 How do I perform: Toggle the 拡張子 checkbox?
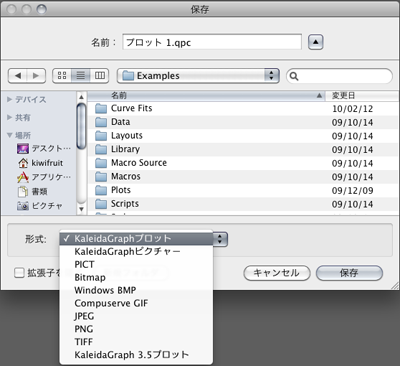(x=19, y=273)
